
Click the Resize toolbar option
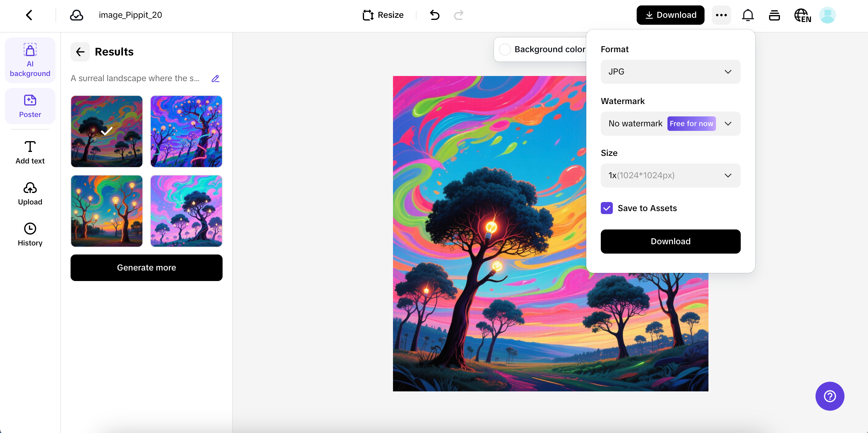coord(383,15)
